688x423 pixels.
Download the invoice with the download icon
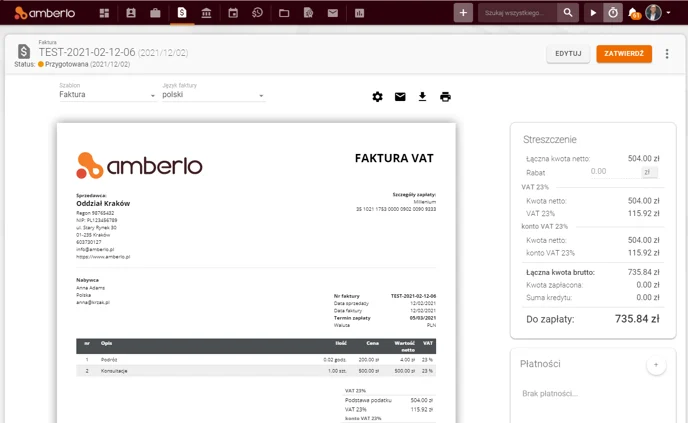point(422,97)
